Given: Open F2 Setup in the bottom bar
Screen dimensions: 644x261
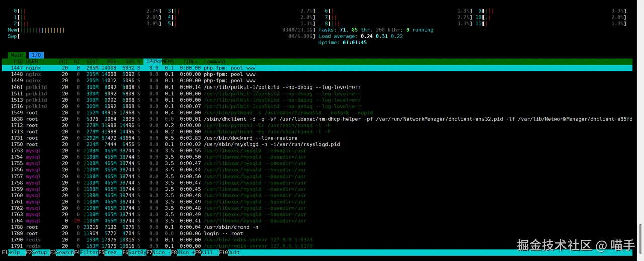Looking at the screenshot, I should (37, 252).
